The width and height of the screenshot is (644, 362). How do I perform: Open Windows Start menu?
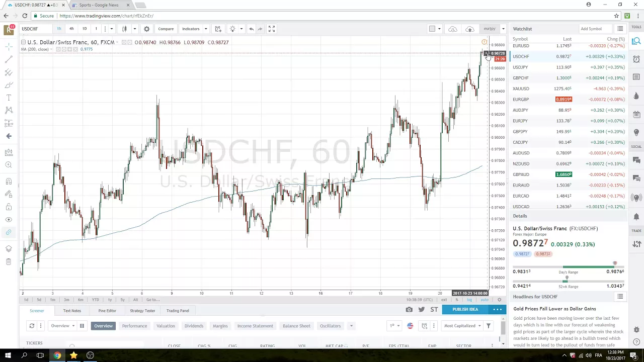click(x=8, y=355)
